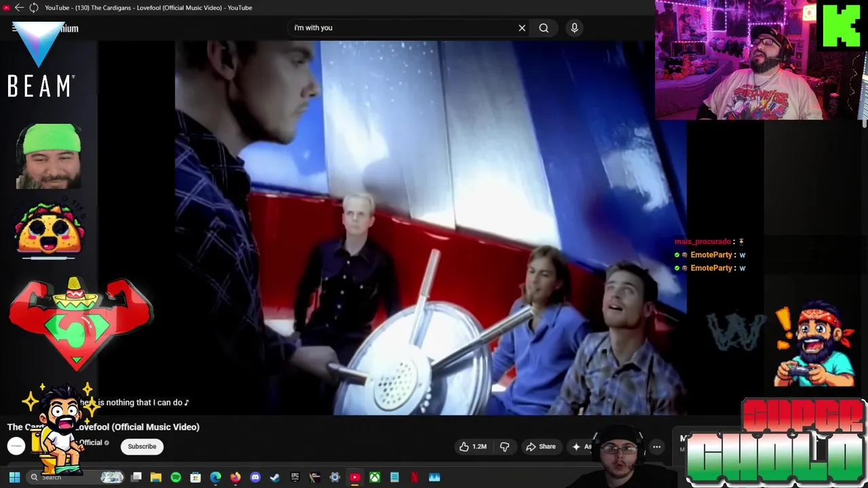Viewport: 868px width, 488px height.
Task: Open Spotify from the taskbar
Action: (176, 477)
